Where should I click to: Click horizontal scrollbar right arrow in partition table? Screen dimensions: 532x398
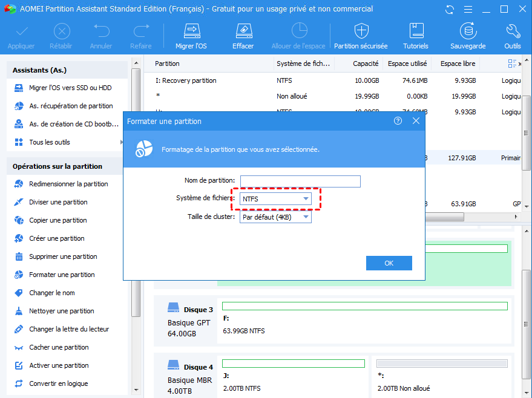(516, 217)
